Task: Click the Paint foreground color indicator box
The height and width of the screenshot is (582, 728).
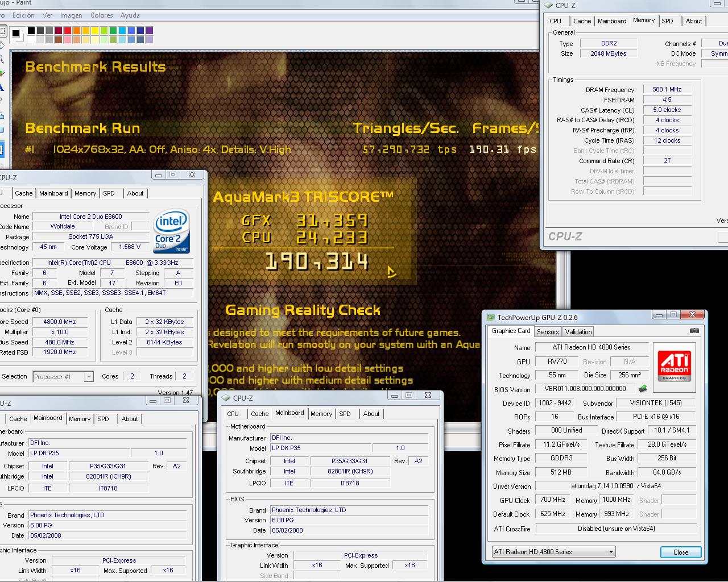Action: (x=15, y=33)
